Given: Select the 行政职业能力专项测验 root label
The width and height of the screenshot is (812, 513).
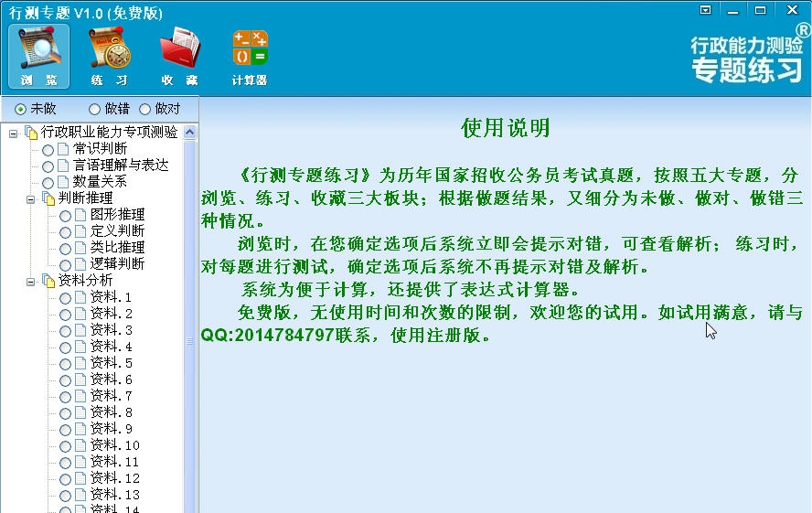Looking at the screenshot, I should (x=109, y=133).
